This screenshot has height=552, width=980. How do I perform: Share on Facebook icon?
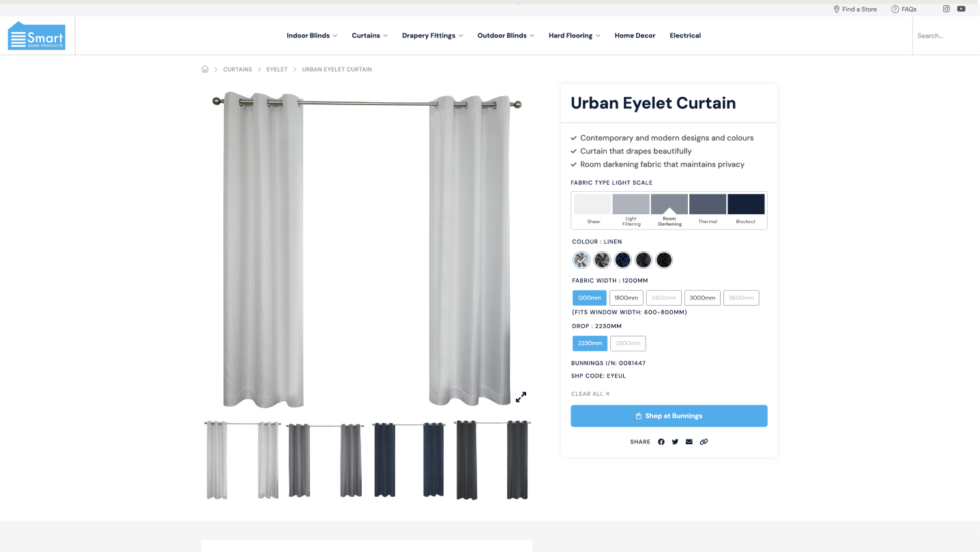point(661,441)
